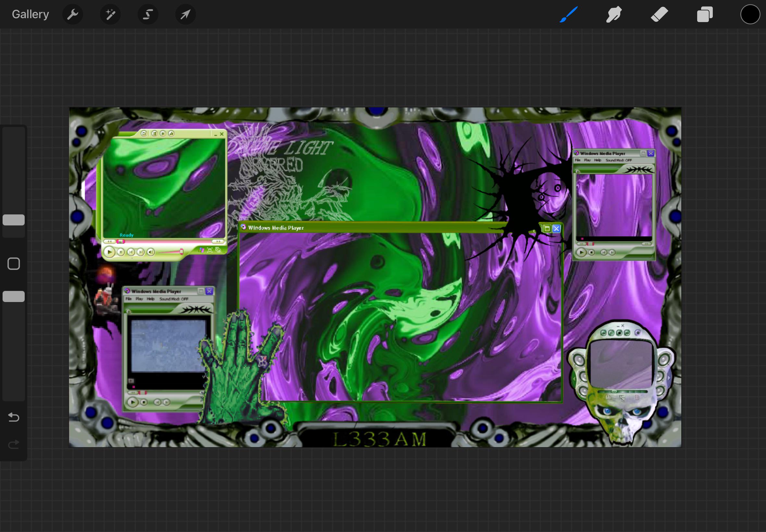Image resolution: width=766 pixels, height=532 pixels.
Task: Tap the Undo arrow in sidebar
Action: [13, 417]
